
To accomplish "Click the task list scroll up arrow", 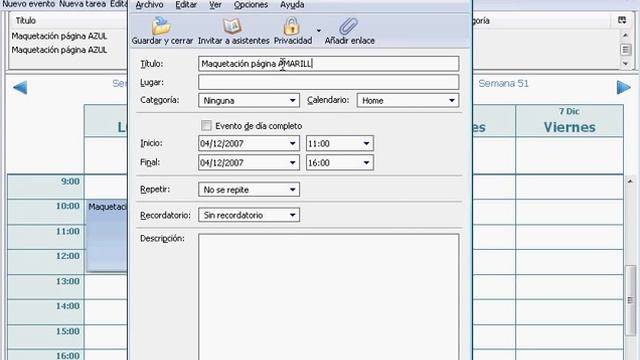I will tap(625, 36).
